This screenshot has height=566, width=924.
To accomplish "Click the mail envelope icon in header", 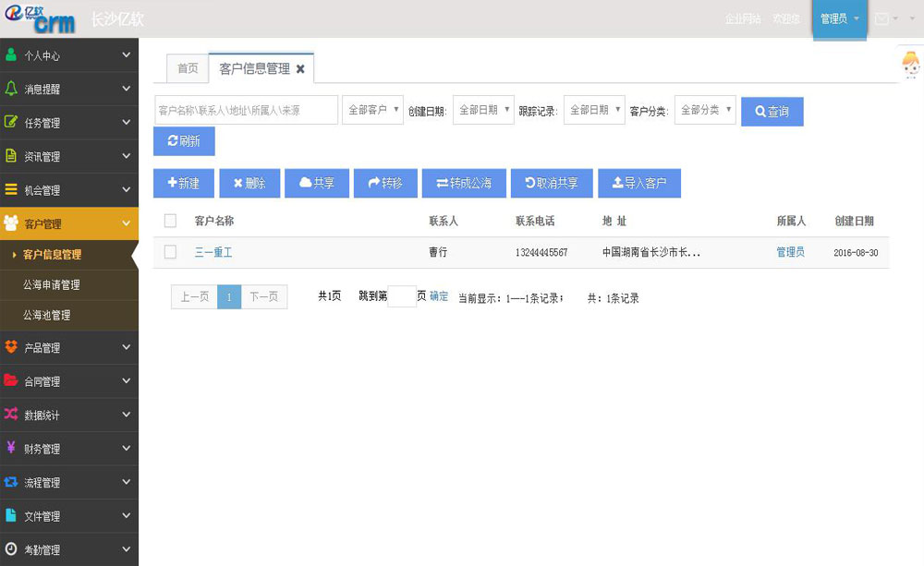I will coord(881,18).
